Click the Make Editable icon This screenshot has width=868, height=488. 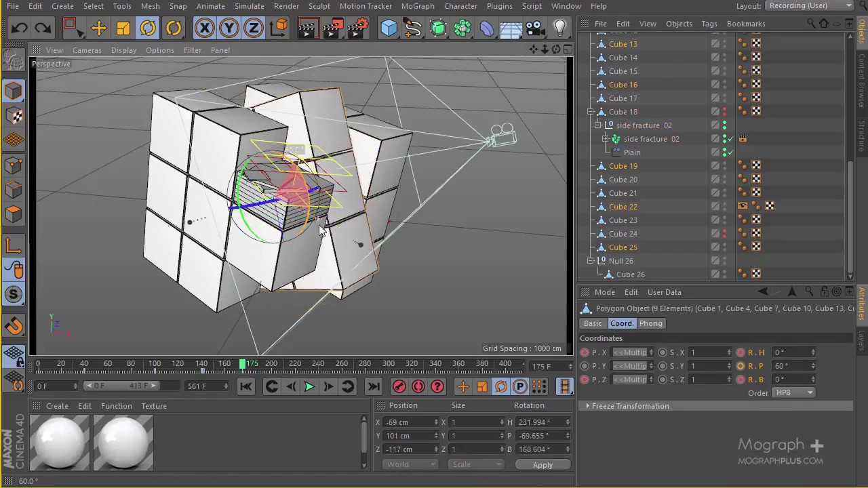click(14, 61)
